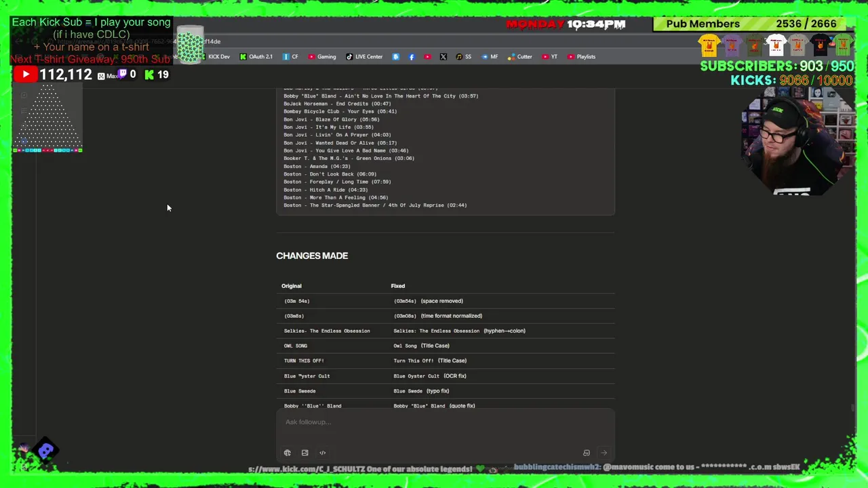
Task: Open the CF bookmark
Action: click(291, 57)
